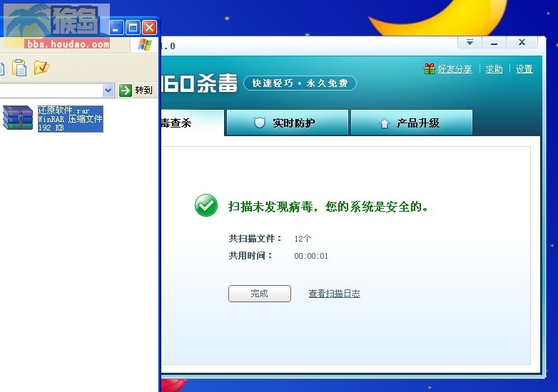Minimize the Explorer window
The height and width of the screenshot is (392, 558).
tap(116, 27)
